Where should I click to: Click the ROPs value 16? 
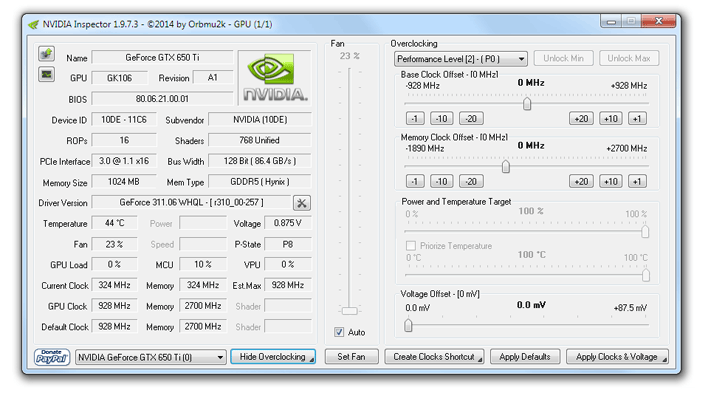pyautogui.click(x=124, y=140)
